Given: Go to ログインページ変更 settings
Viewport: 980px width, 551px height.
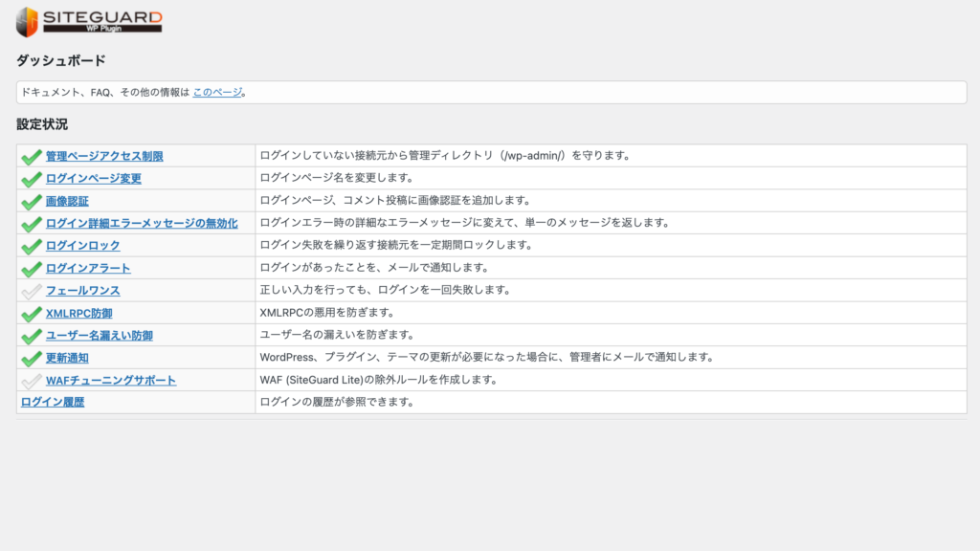Looking at the screenshot, I should (x=94, y=179).
